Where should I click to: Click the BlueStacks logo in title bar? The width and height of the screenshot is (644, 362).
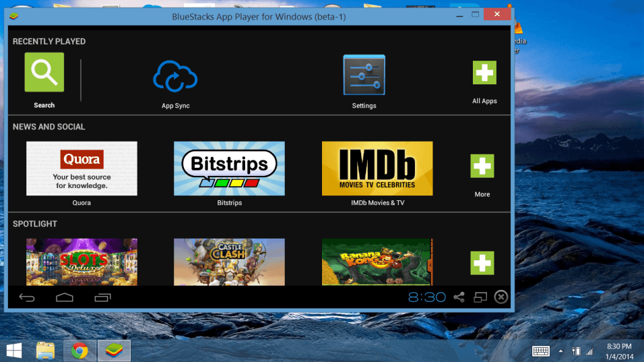pyautogui.click(x=13, y=16)
